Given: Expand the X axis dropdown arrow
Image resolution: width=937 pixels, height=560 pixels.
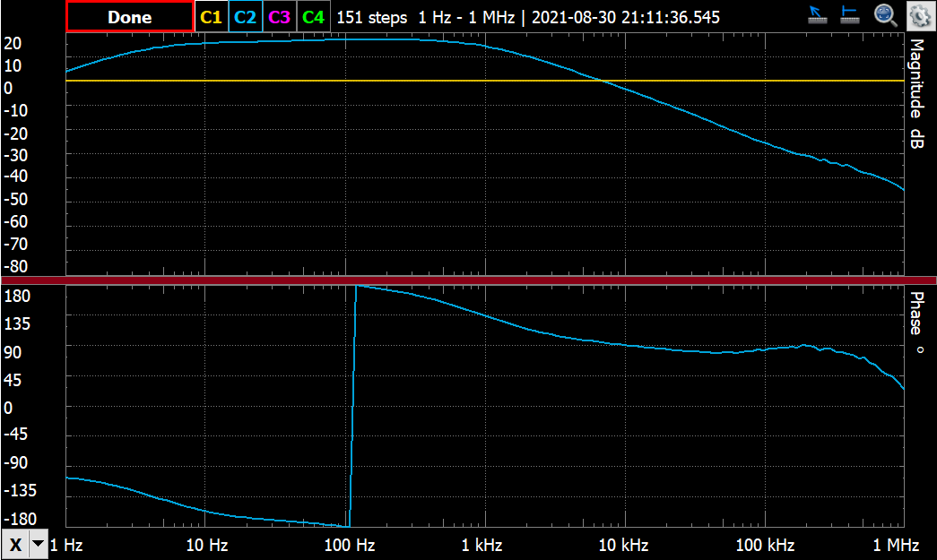Looking at the screenshot, I should (38, 544).
